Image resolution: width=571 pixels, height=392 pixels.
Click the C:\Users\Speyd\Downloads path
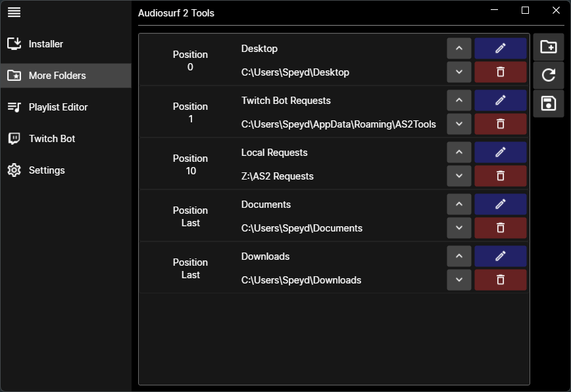click(301, 280)
